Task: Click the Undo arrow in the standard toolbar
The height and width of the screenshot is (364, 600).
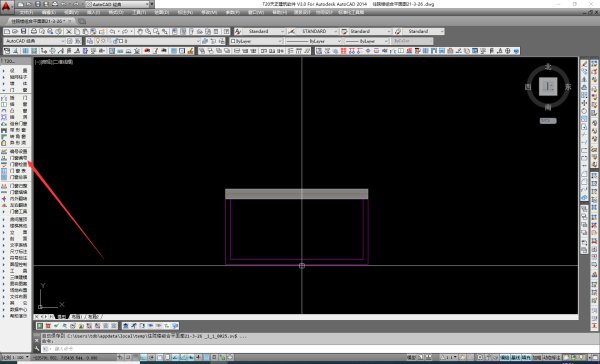Action: pyautogui.click(x=112, y=31)
